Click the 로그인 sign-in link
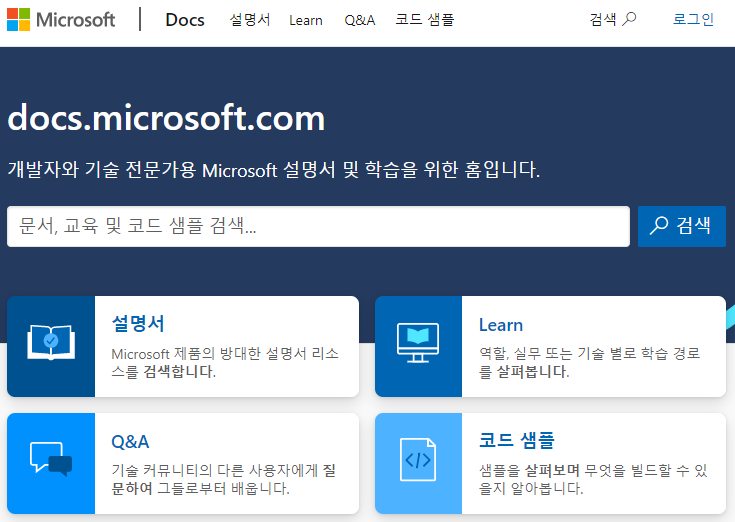Image resolution: width=735 pixels, height=522 pixels. coord(693,19)
